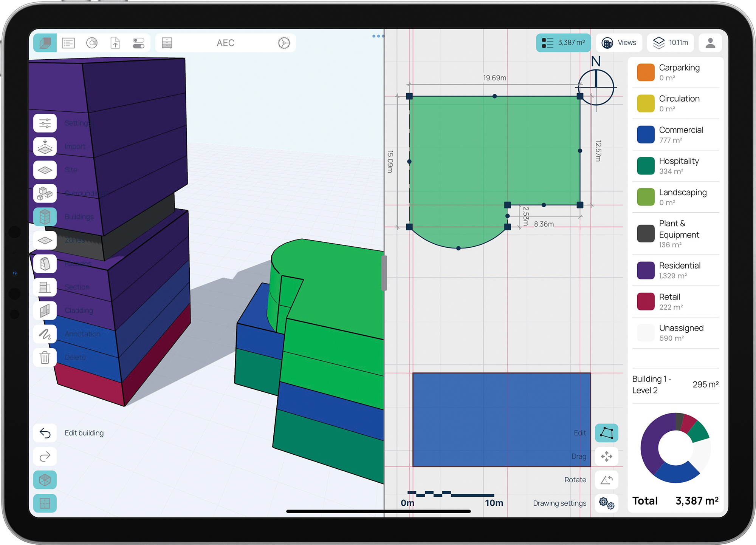Image resolution: width=756 pixels, height=545 pixels.
Task: Click the Total 3,387 m² value
Action: pyautogui.click(x=697, y=501)
